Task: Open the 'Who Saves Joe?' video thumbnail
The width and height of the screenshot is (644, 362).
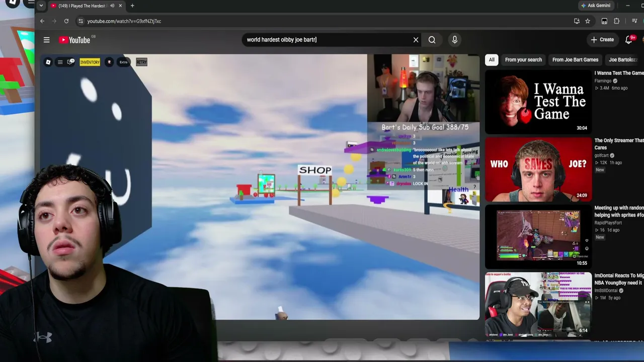Action: [538, 169]
